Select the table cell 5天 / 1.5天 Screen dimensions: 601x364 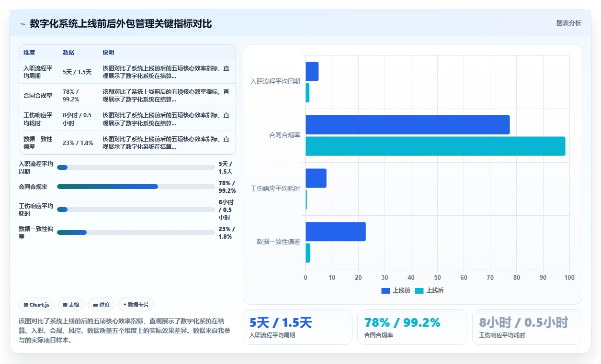[77, 72]
